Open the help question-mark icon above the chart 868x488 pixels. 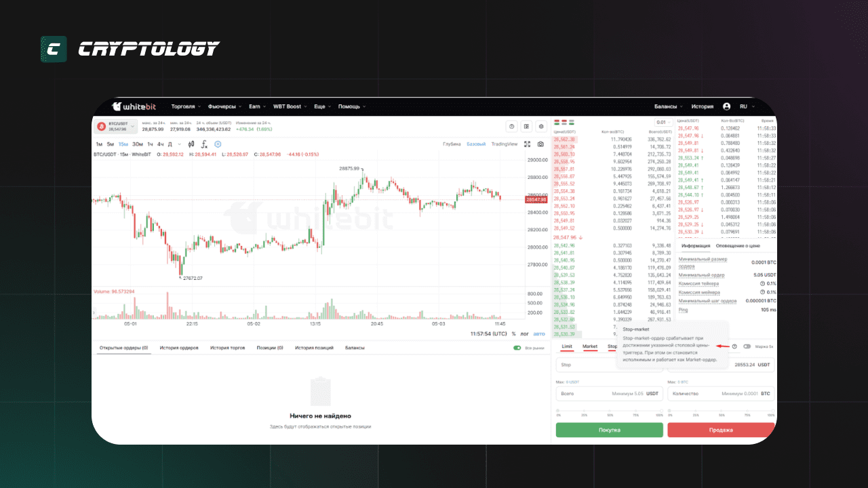pos(512,126)
